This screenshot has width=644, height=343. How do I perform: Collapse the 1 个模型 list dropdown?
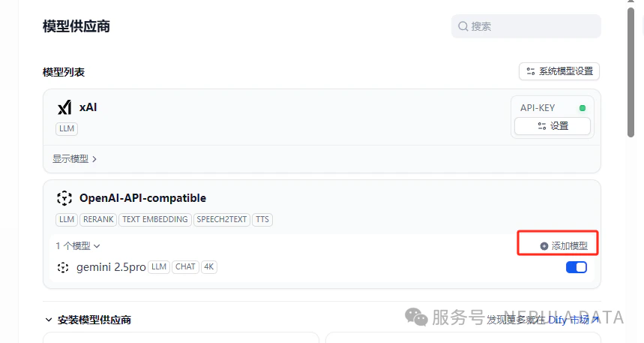(x=78, y=246)
